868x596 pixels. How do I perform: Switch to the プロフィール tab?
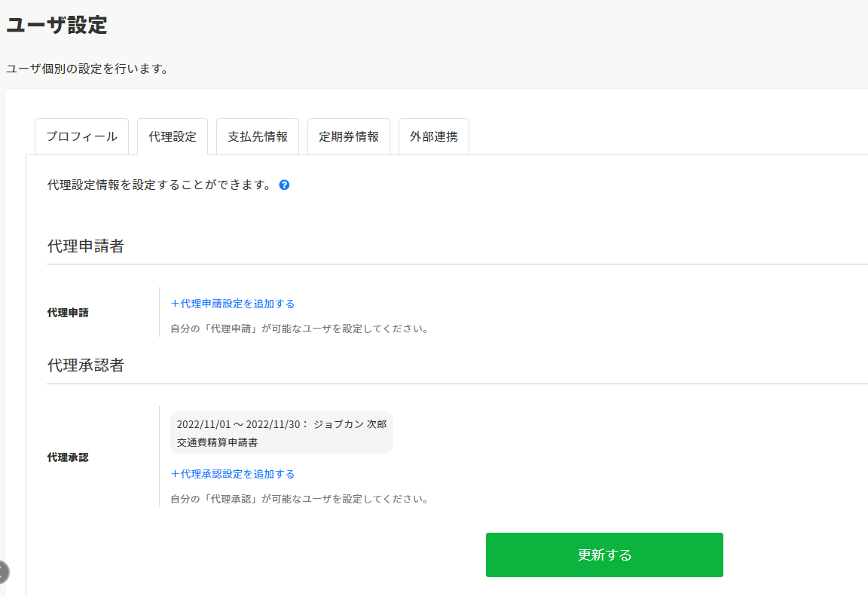(81, 137)
